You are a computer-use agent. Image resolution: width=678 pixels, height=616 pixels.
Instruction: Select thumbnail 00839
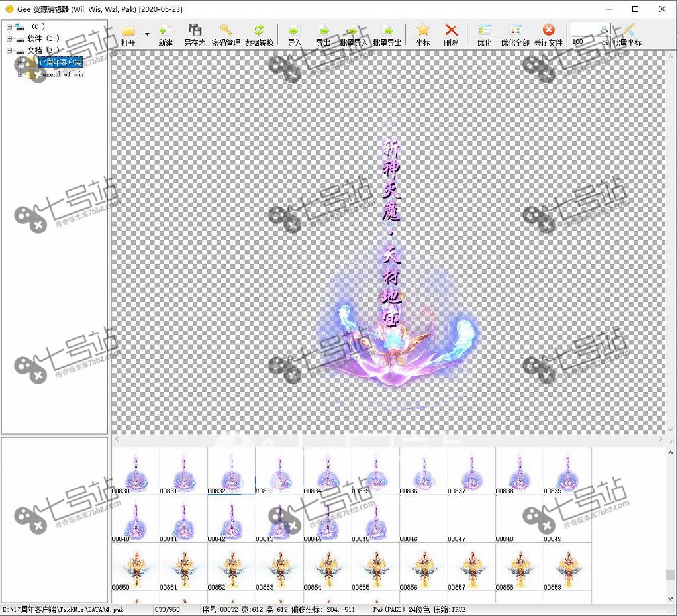567,471
